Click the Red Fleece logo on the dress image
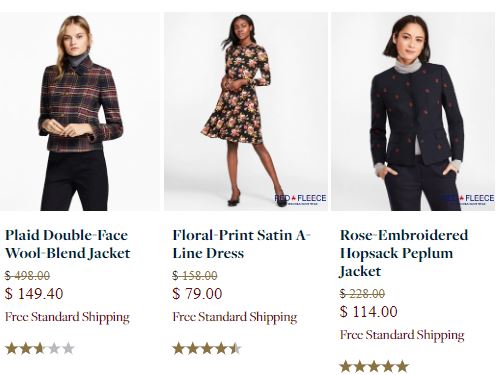This screenshot has width=498, height=375. [300, 199]
